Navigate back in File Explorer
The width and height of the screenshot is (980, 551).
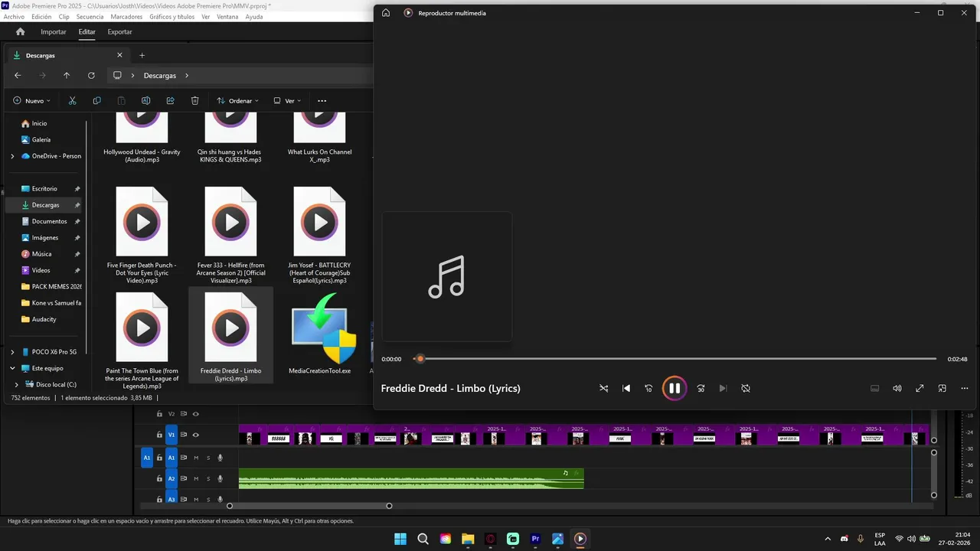coord(18,75)
